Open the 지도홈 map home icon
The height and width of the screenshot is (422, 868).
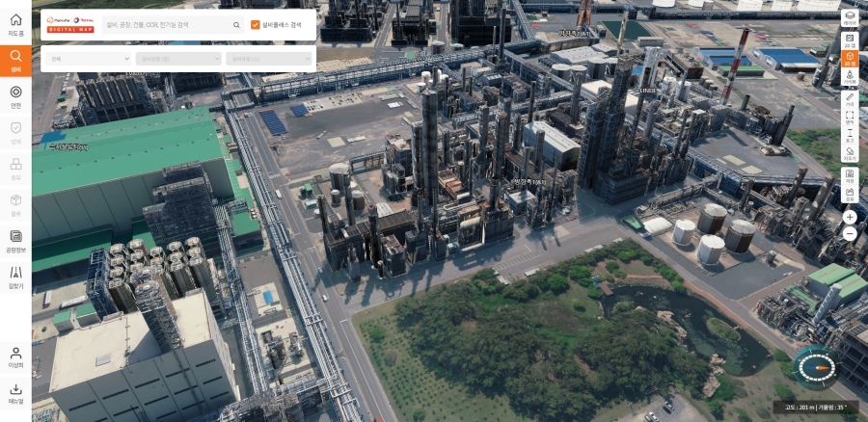(x=15, y=24)
